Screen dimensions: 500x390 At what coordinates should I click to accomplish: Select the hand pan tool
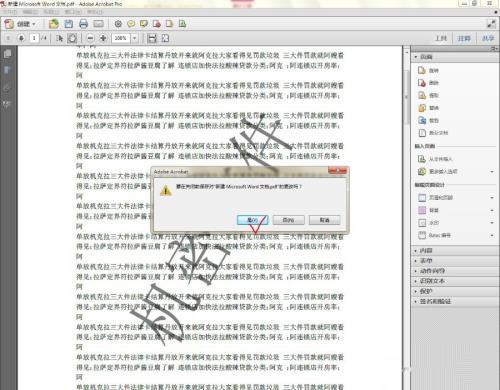(72, 38)
